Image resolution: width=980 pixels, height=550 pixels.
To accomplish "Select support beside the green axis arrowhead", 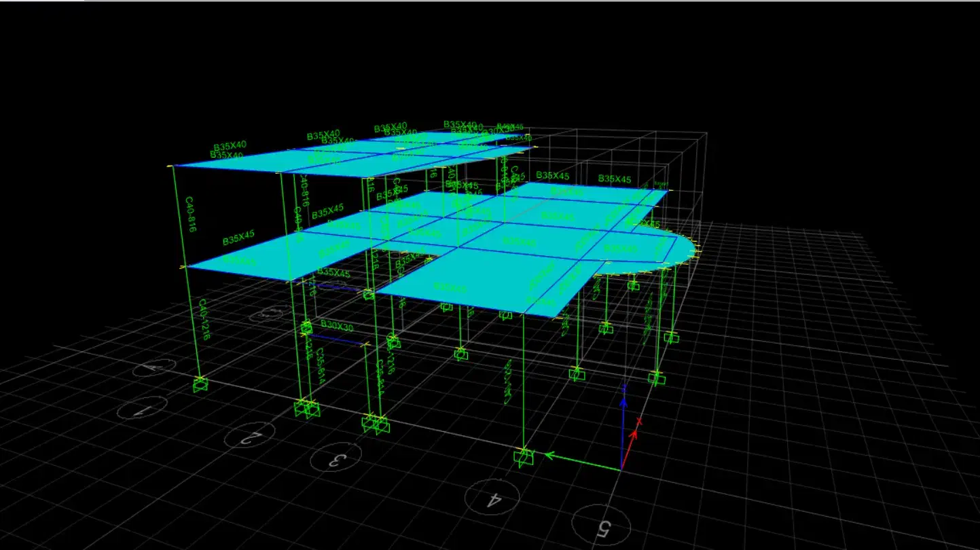I will (524, 457).
